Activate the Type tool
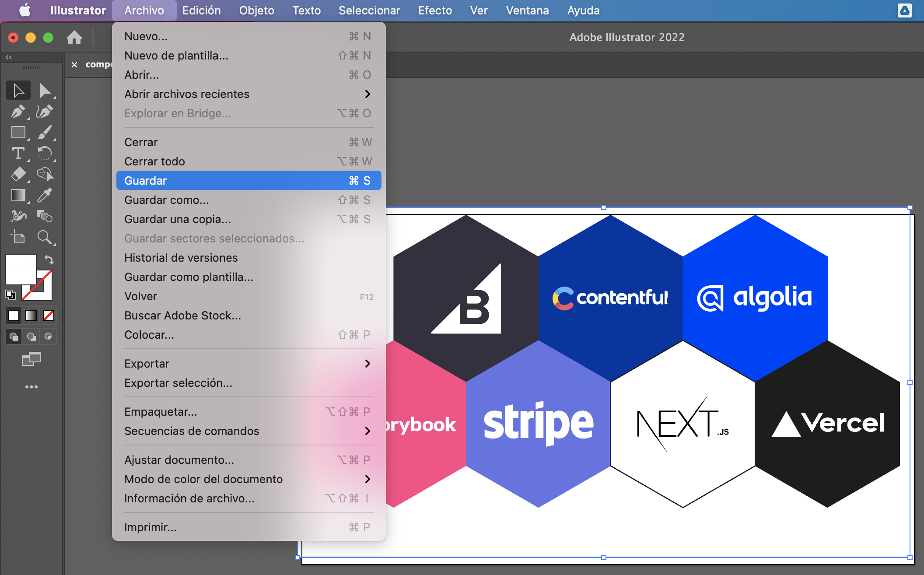The width and height of the screenshot is (924, 575). click(18, 154)
